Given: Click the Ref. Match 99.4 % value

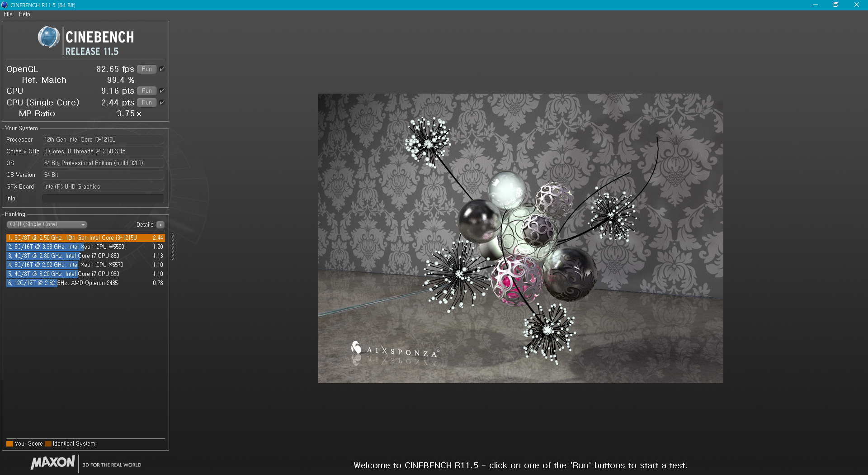Looking at the screenshot, I should point(121,80).
